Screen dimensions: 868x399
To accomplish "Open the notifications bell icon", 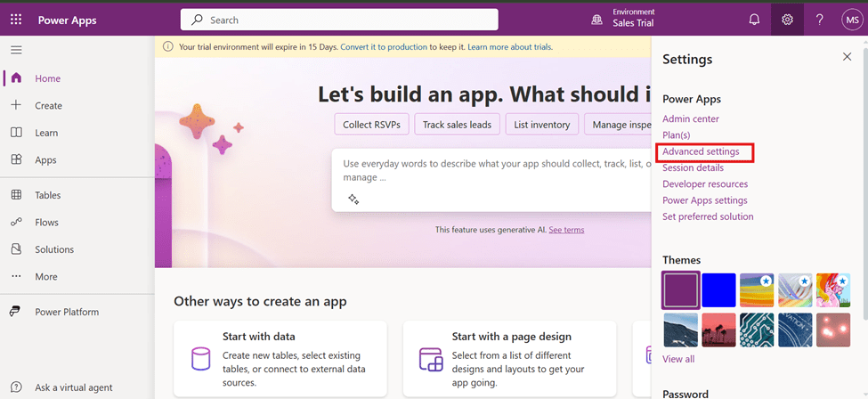I will [x=754, y=20].
